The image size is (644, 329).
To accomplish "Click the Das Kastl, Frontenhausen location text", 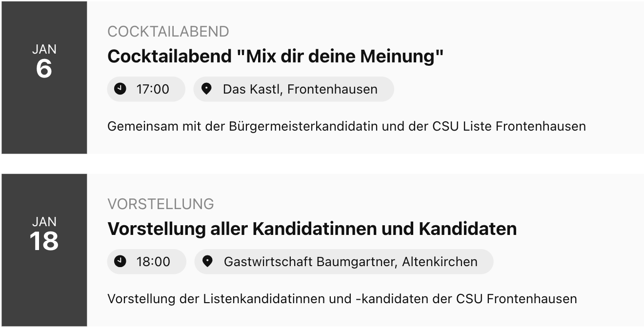I will point(300,89).
